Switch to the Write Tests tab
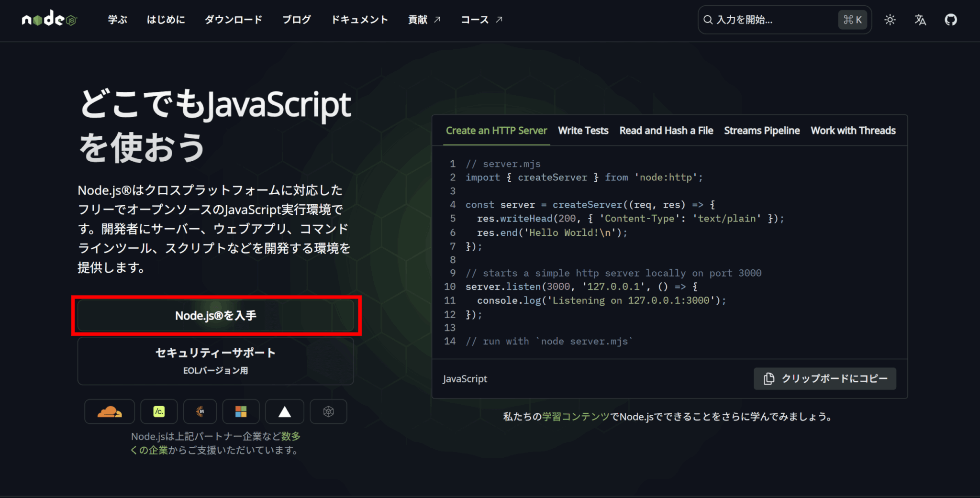 583,131
